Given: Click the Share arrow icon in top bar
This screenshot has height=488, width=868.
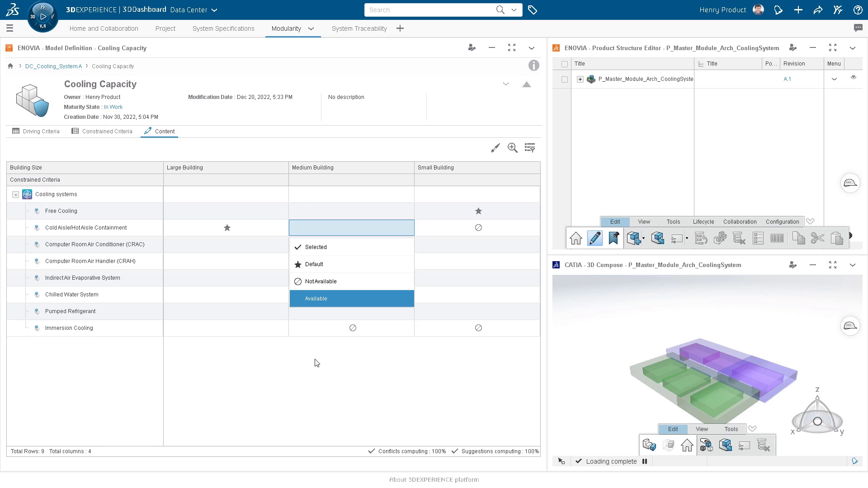Looking at the screenshot, I should click(818, 10).
